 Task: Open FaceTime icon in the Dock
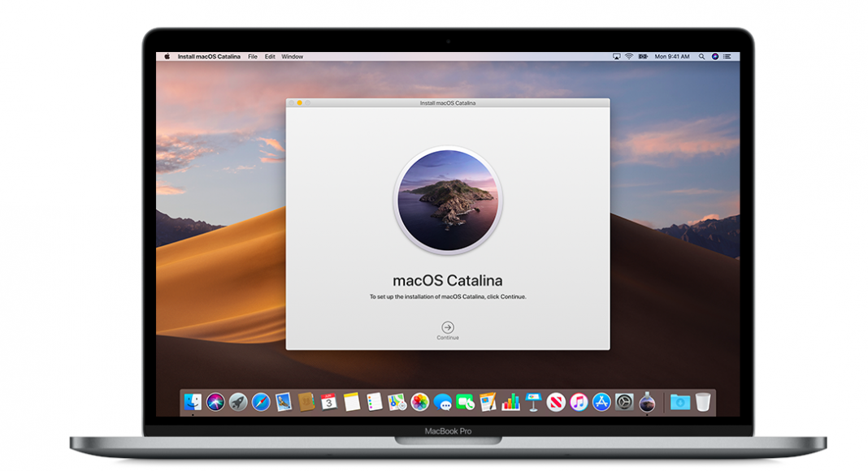(x=465, y=402)
